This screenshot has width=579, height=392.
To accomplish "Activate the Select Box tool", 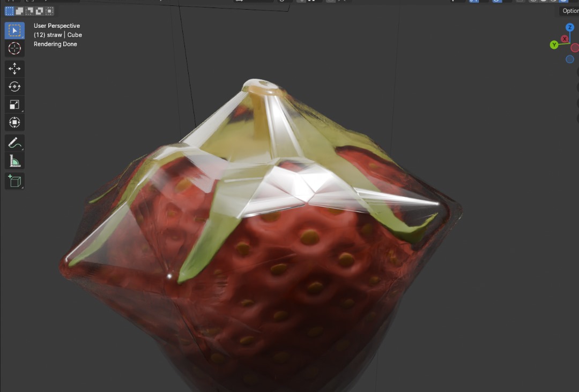I will pyautogui.click(x=14, y=31).
